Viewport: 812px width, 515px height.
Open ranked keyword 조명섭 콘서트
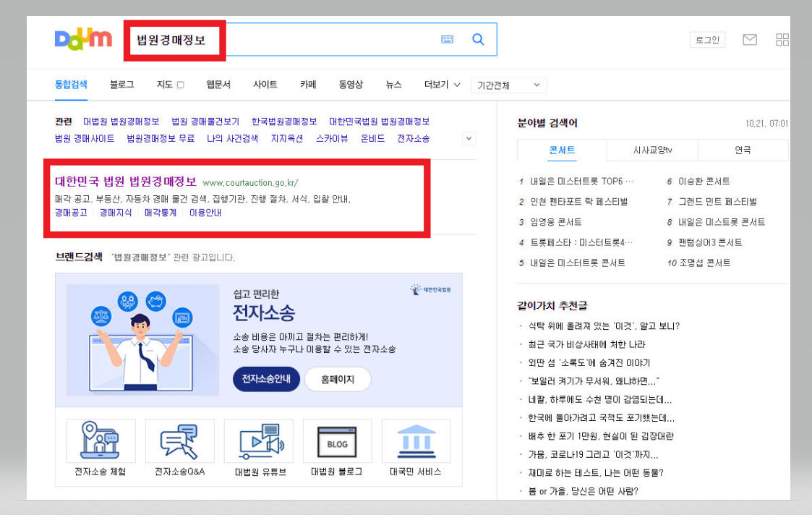705,263
